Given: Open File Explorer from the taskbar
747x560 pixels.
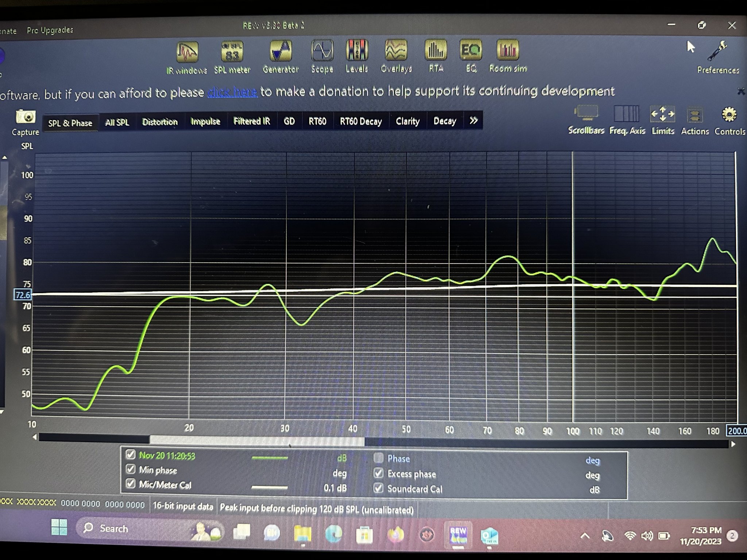Looking at the screenshot, I should pos(302,534).
